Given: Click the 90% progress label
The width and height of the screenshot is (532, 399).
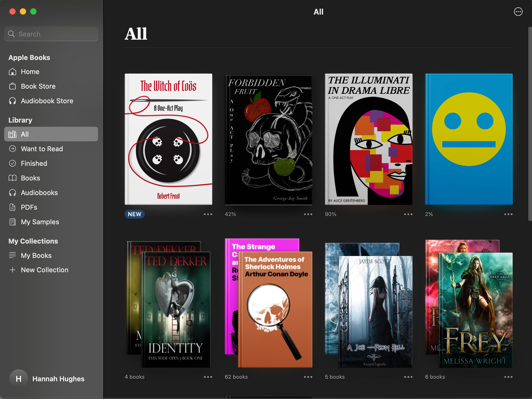Looking at the screenshot, I should [x=331, y=214].
